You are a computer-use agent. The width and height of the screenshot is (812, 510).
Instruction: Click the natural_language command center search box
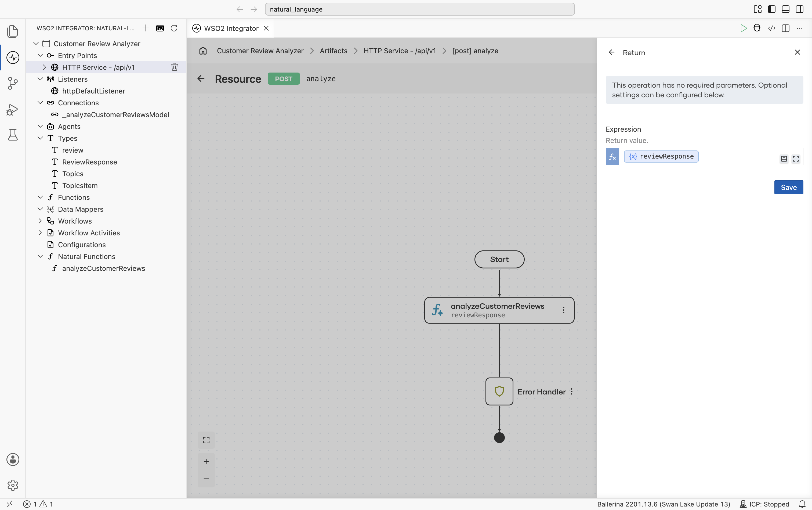[x=420, y=9]
